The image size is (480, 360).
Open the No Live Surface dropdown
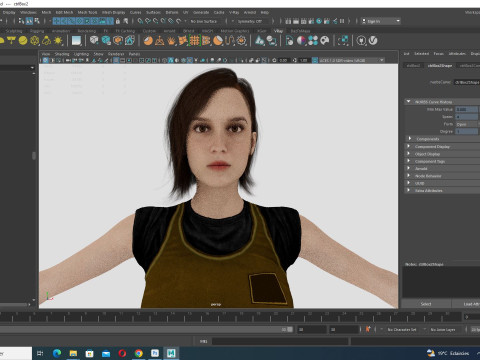coord(205,21)
